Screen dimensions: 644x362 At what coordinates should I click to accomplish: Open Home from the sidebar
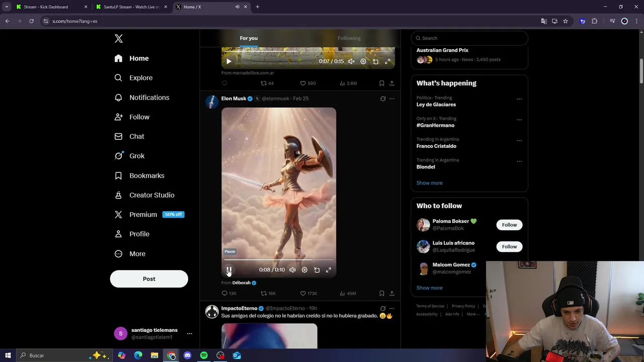click(131, 58)
